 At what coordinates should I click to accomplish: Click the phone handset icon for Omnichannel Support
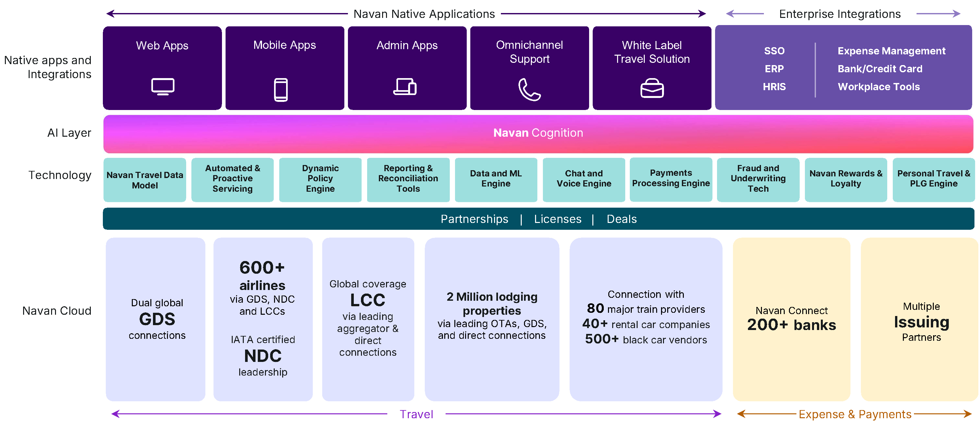529,90
